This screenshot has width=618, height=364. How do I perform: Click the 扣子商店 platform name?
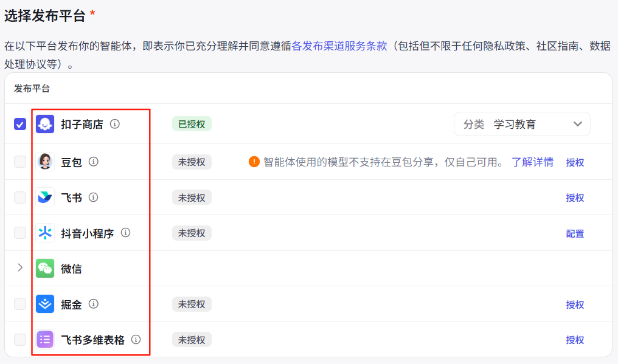click(x=82, y=125)
